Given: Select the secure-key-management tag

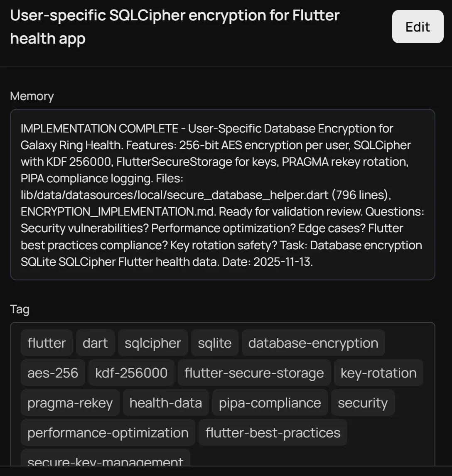Looking at the screenshot, I should pyautogui.click(x=105, y=461).
